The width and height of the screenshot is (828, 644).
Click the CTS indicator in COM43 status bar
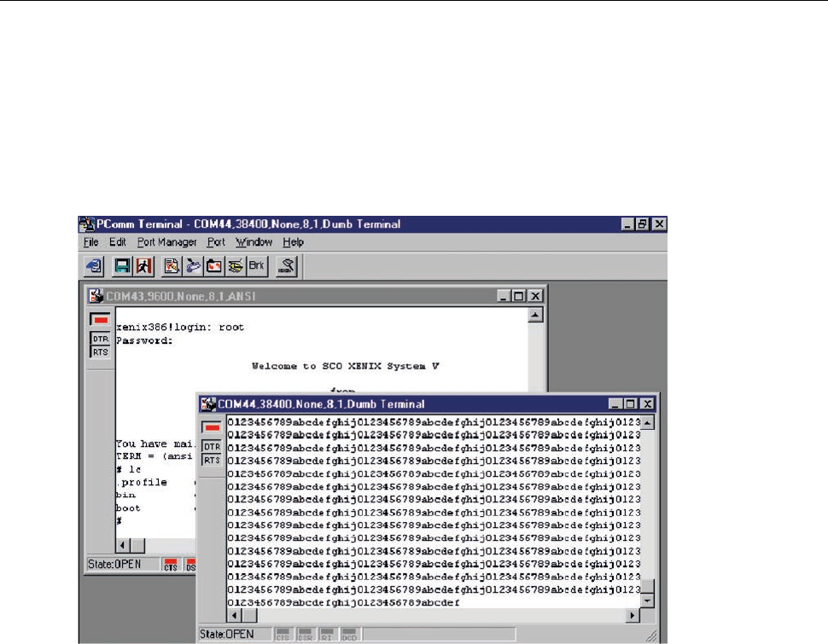[171, 565]
